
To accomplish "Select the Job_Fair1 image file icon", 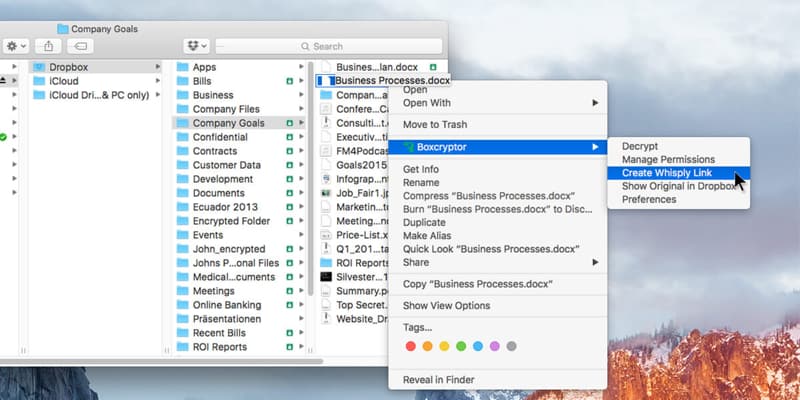I will (326, 193).
